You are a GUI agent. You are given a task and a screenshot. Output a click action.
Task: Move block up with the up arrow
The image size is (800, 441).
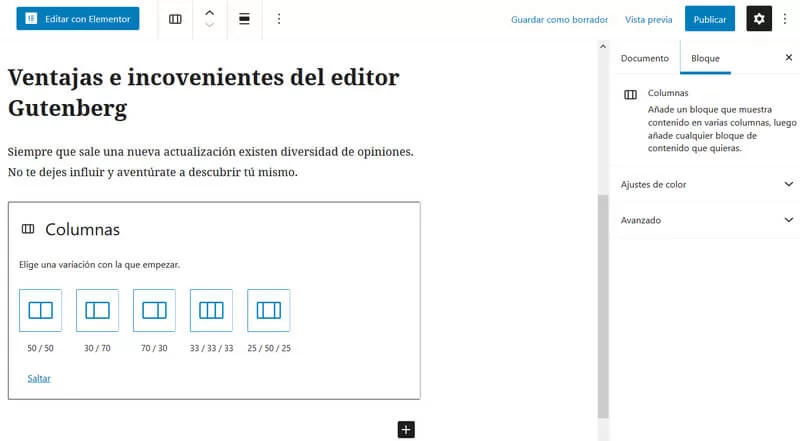(x=210, y=13)
